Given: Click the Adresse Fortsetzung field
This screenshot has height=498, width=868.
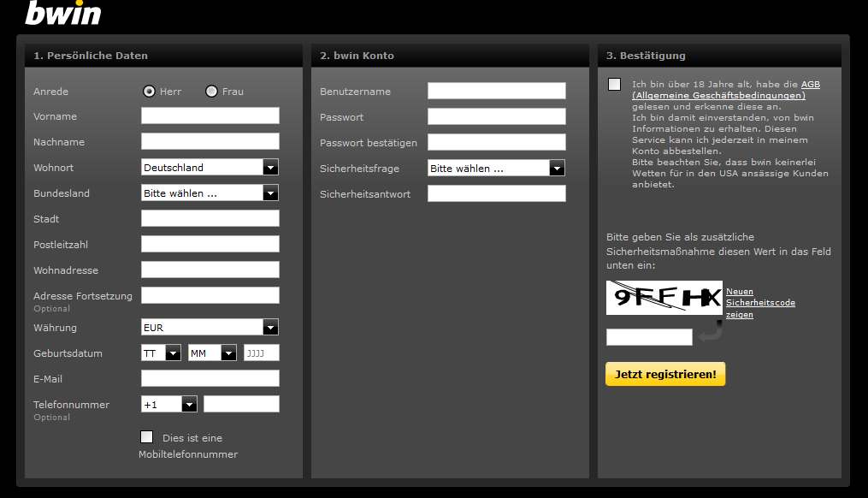Looking at the screenshot, I should point(210,295).
